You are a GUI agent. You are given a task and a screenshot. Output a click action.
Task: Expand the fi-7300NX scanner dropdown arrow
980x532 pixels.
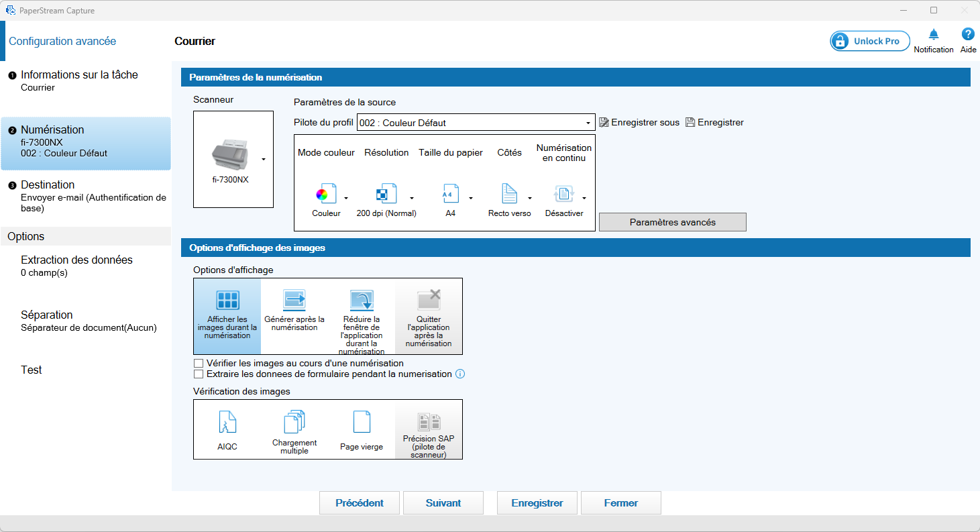click(x=264, y=159)
